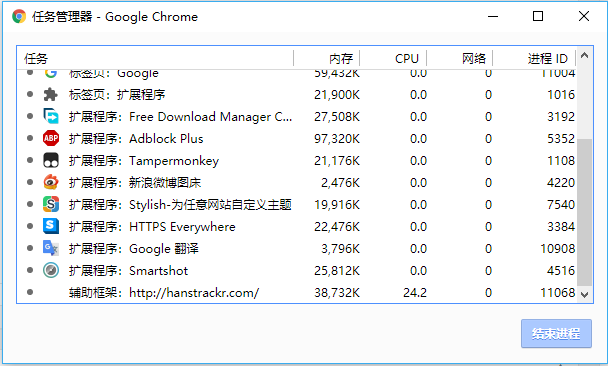Click process ID 5352
The width and height of the screenshot is (608, 366).
(x=561, y=138)
